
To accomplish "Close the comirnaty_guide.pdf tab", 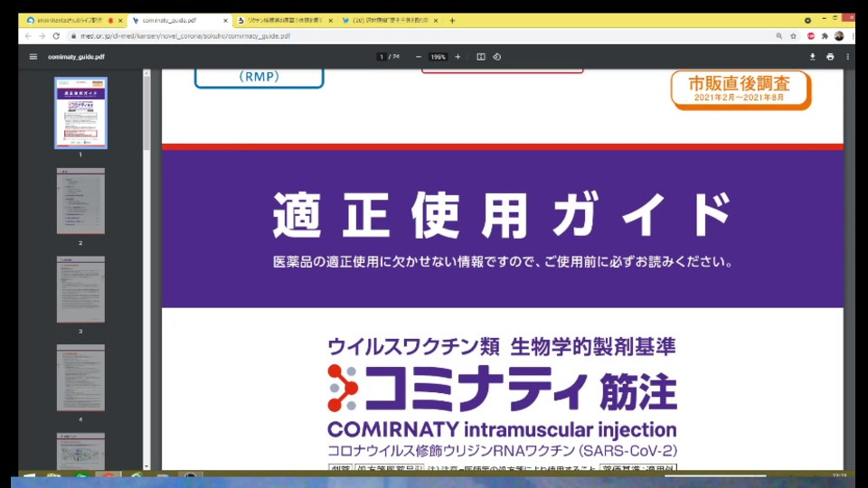I will click(x=225, y=21).
